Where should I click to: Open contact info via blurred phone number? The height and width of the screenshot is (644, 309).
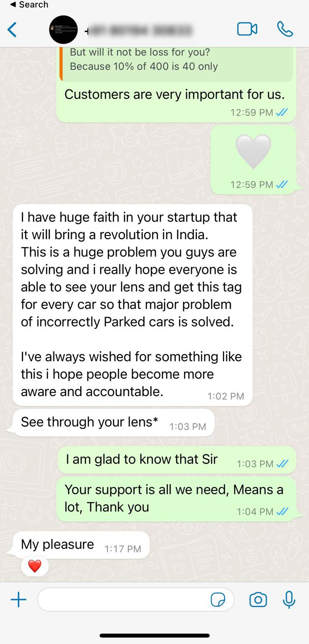click(x=139, y=30)
